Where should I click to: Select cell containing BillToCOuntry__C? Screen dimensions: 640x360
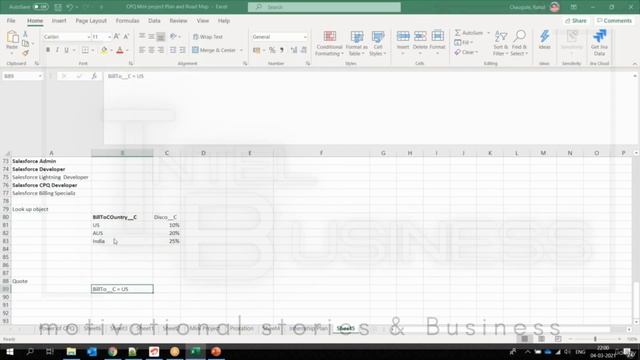[122, 217]
